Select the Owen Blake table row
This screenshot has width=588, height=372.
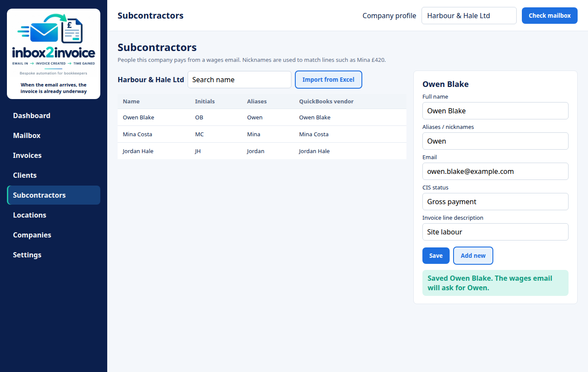pos(262,117)
